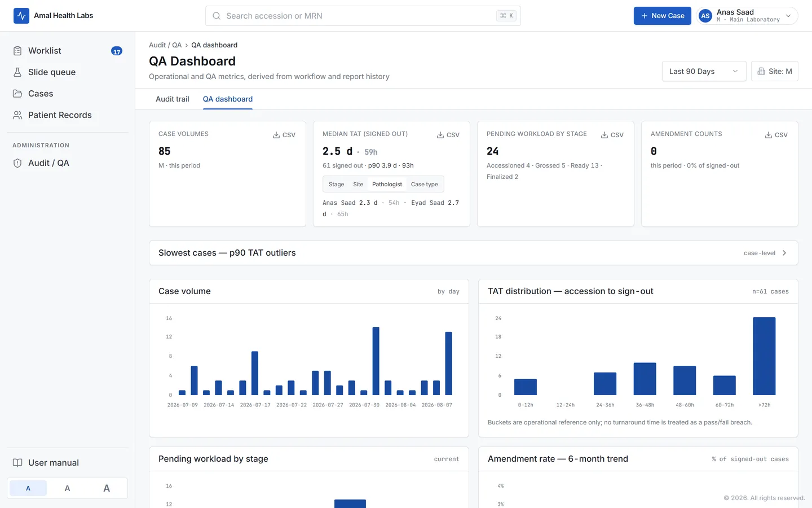Open Cases in the sidebar
The height and width of the screenshot is (508, 812).
(x=68, y=94)
